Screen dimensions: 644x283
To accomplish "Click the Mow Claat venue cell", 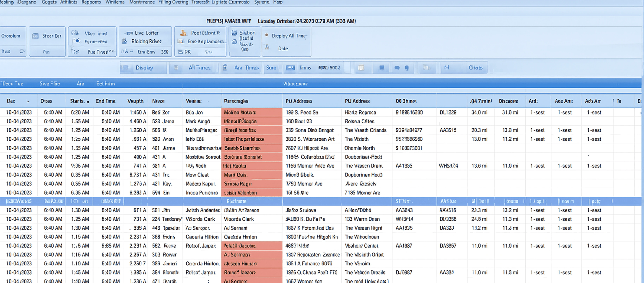I will [x=197, y=175].
